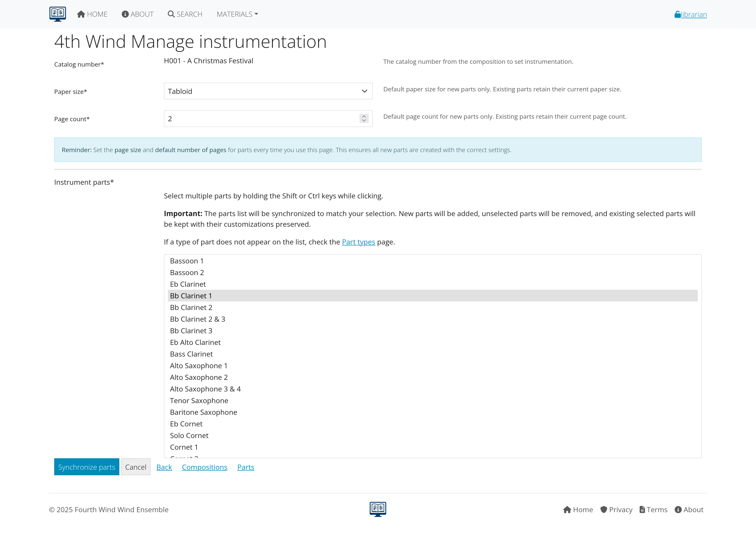756x538 pixels.
Task: Click the home icon before HOME
Action: (x=81, y=14)
